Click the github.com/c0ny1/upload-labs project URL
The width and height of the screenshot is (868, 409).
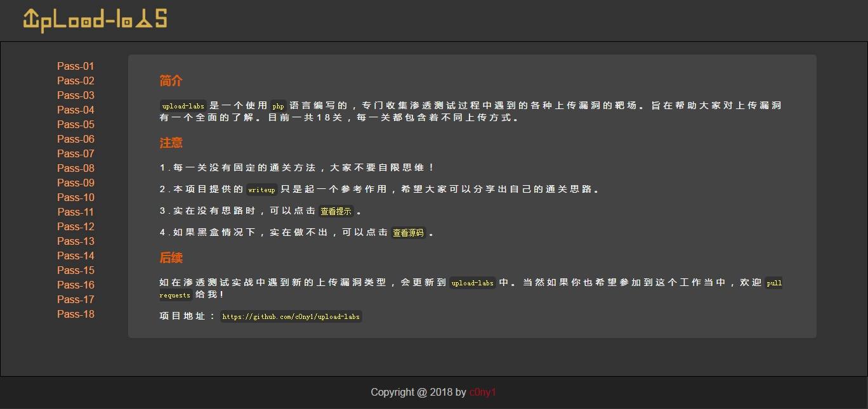pyautogui.click(x=291, y=316)
